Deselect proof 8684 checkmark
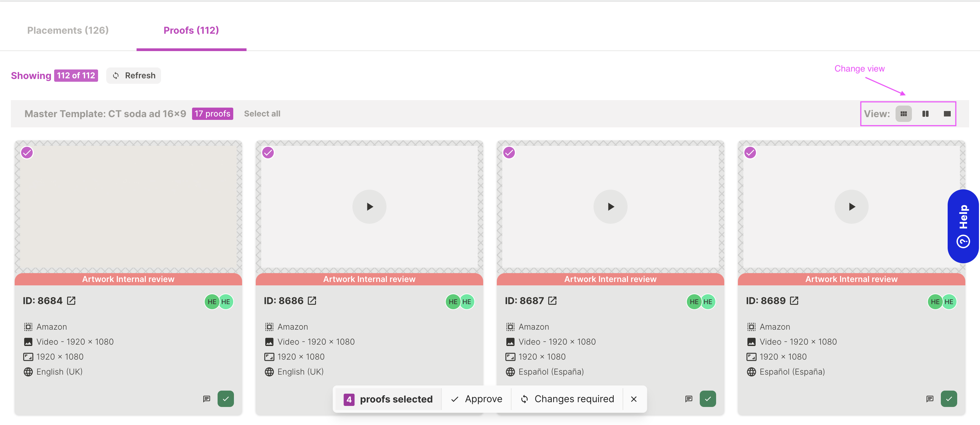Viewport: 980px width, 425px height. tap(27, 153)
